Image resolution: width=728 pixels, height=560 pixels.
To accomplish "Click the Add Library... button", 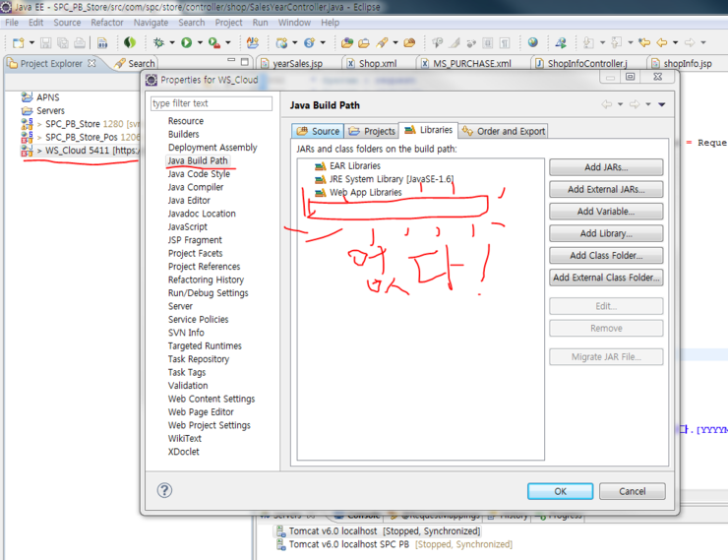I will tap(606, 233).
